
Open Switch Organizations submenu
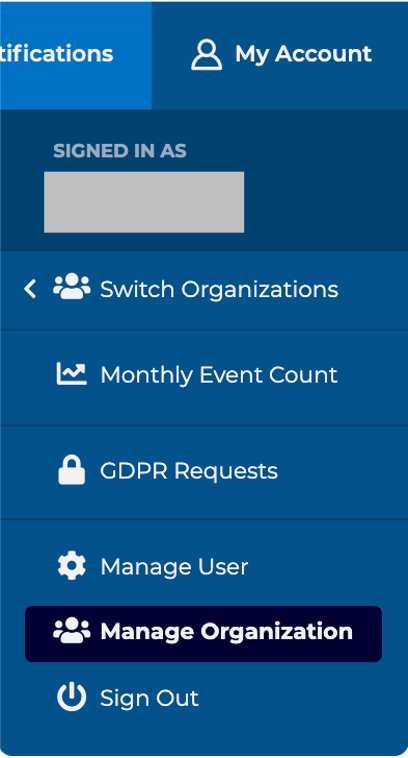click(204, 290)
